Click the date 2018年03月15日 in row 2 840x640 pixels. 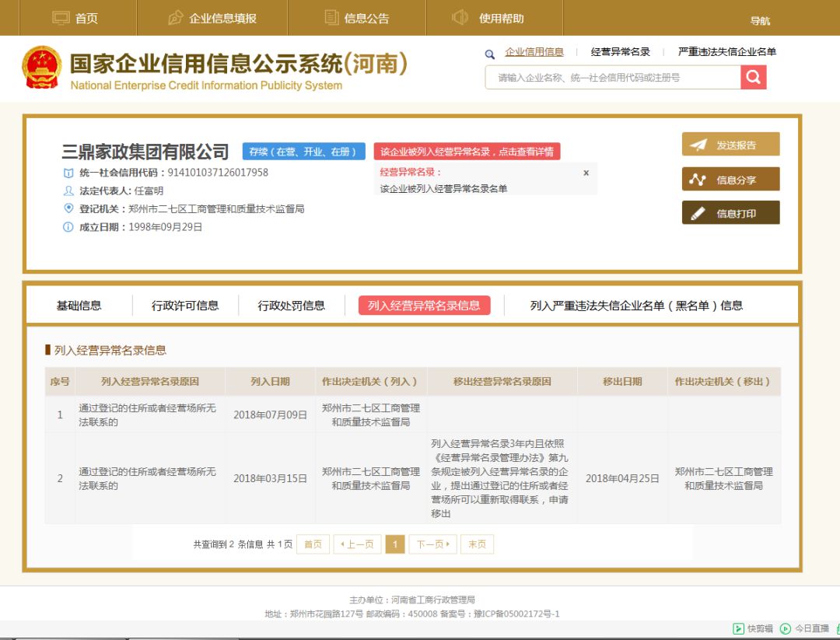pyautogui.click(x=270, y=478)
